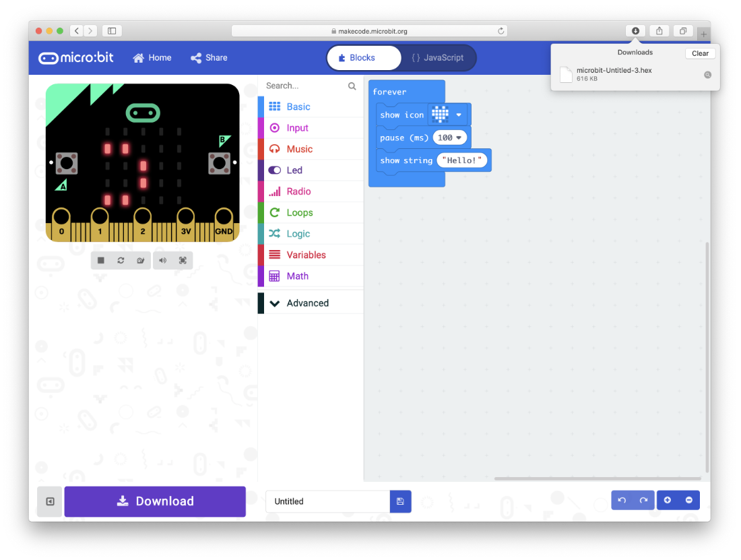
Task: Click the Safari downloads toolbar icon
Action: 636,31
